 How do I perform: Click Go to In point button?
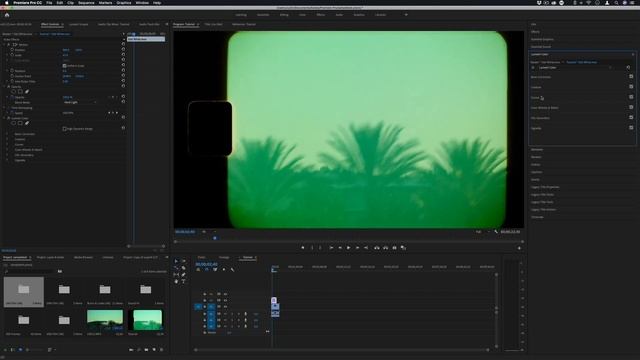331,248
